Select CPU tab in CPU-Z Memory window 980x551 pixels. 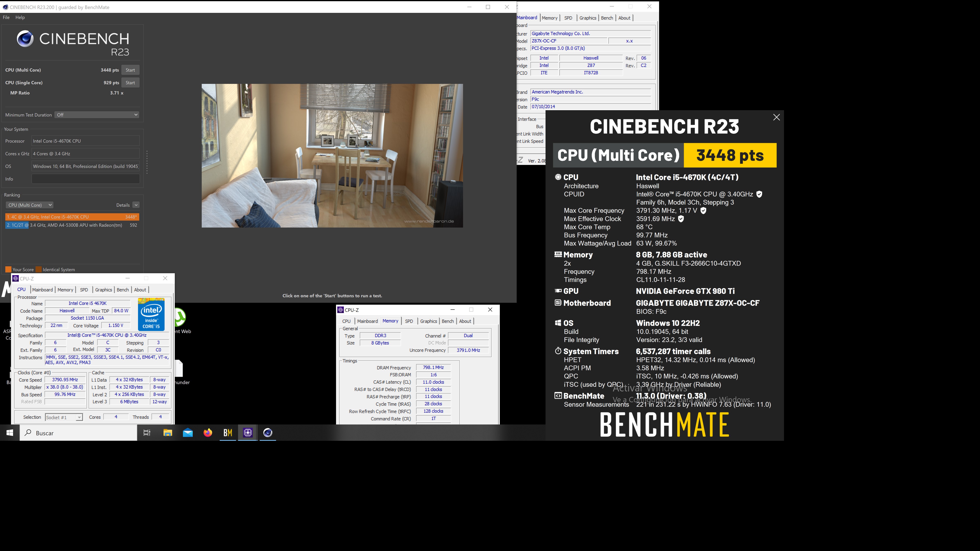point(346,321)
